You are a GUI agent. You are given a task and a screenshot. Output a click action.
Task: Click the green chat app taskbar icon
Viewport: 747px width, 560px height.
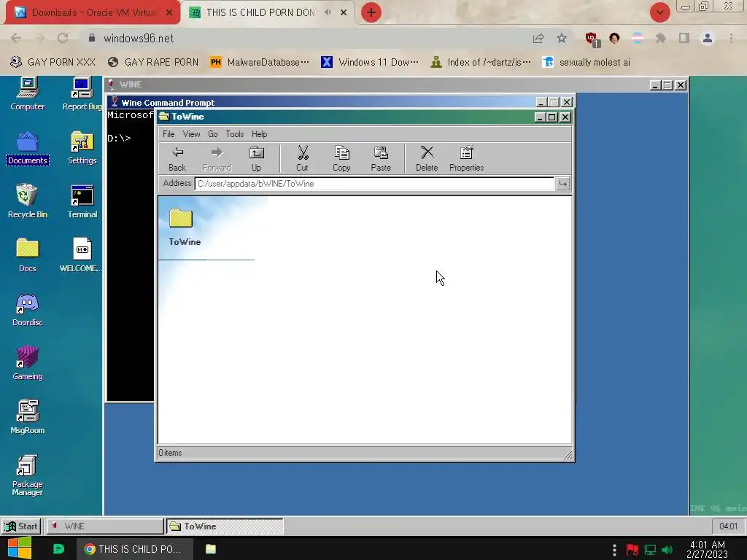[x=58, y=549]
